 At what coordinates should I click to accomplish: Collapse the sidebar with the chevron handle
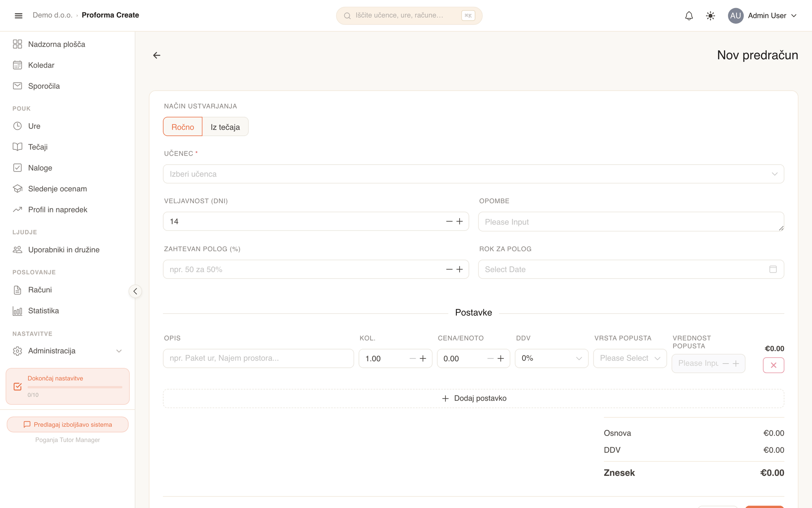pos(135,291)
